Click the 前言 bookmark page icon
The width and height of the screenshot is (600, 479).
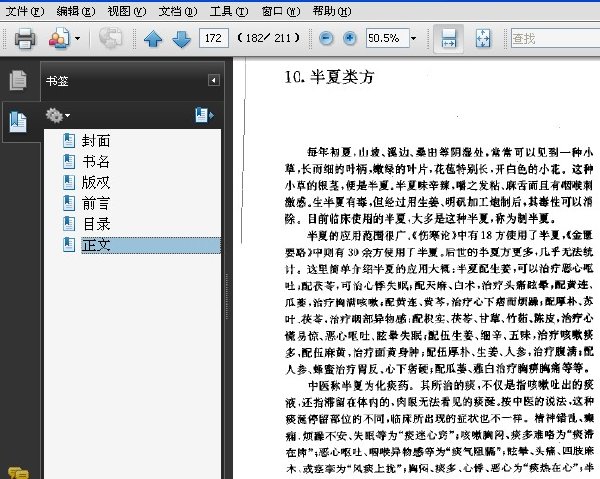[69, 203]
